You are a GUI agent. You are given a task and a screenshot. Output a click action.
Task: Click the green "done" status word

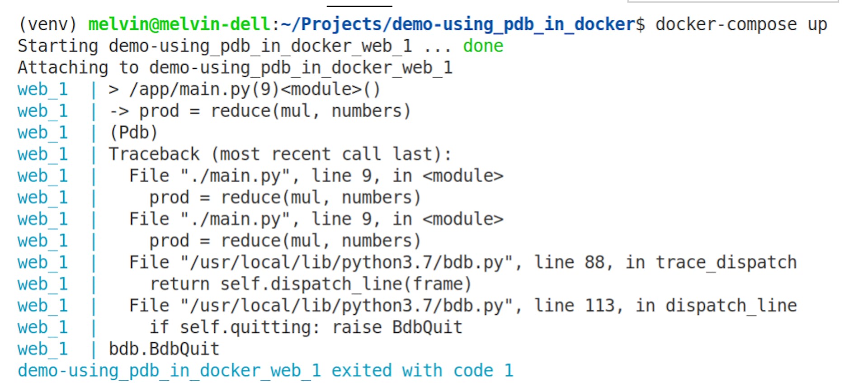[483, 46]
